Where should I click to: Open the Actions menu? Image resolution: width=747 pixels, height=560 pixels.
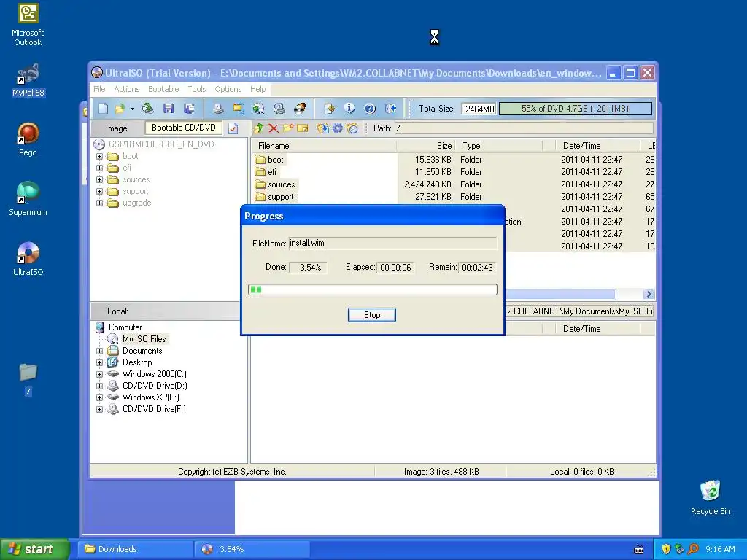127,89
